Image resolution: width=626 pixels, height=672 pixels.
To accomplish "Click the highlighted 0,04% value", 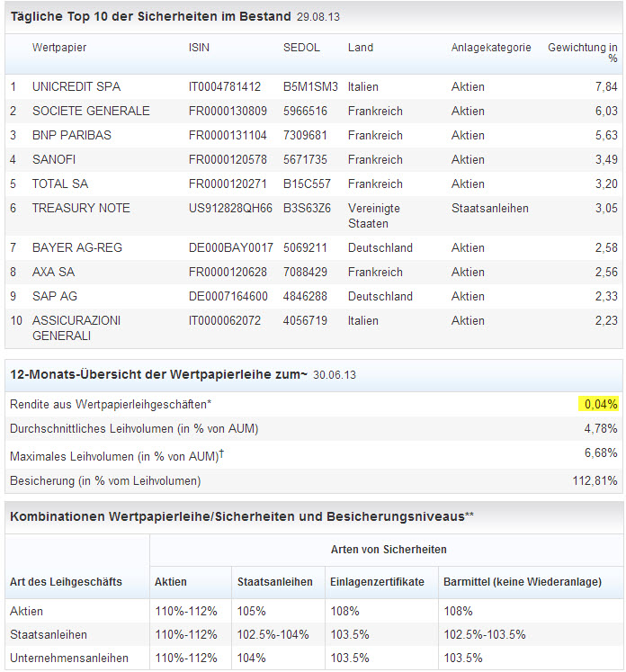I will click(x=601, y=404).
